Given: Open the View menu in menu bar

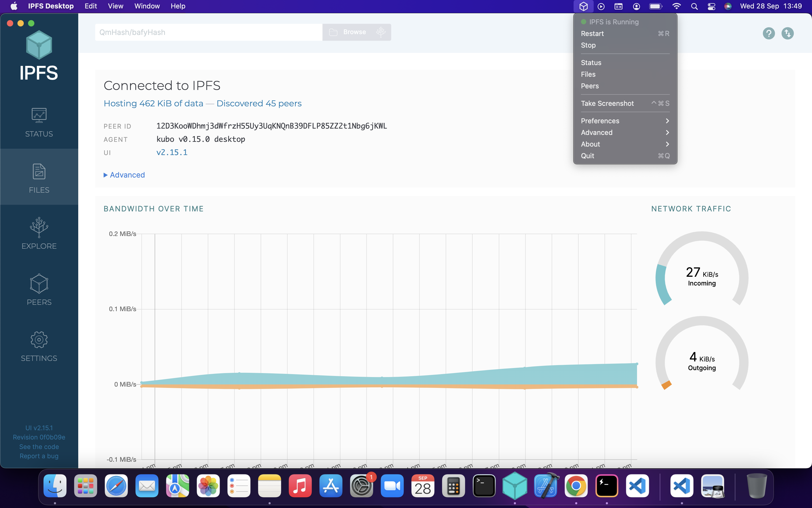Looking at the screenshot, I should coord(116,6).
